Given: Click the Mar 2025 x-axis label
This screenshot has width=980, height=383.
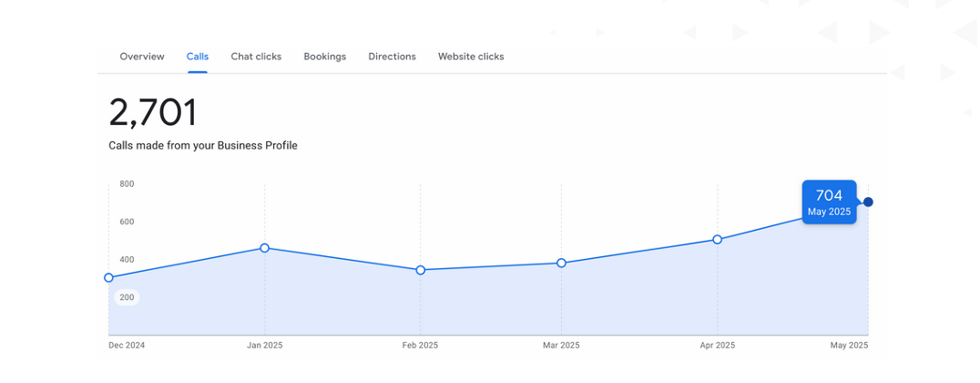Looking at the screenshot, I should point(561,346).
